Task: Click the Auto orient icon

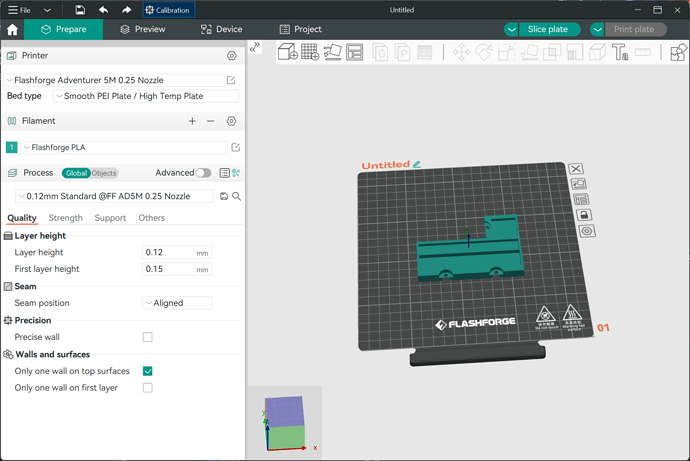Action: point(333,52)
